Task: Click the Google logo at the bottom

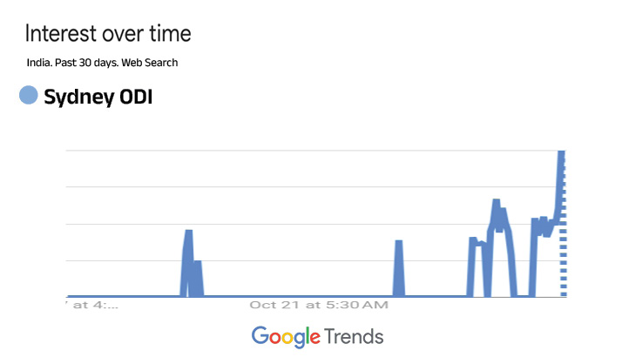Action: pyautogui.click(x=285, y=336)
